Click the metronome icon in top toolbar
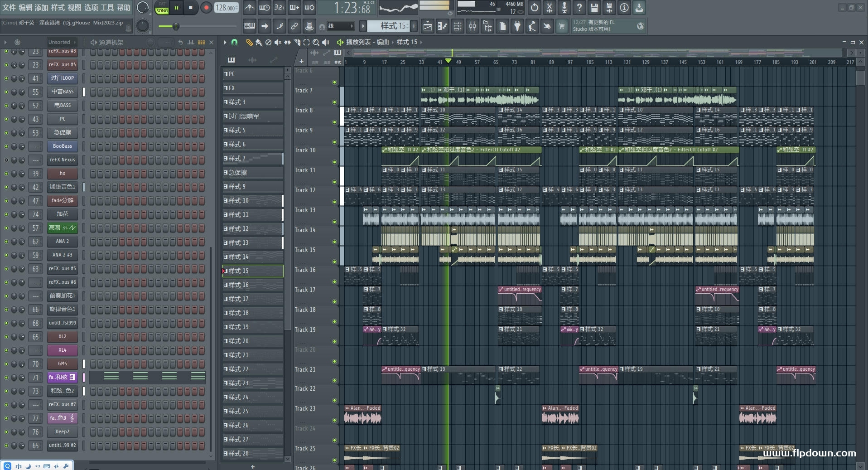The image size is (868, 470). [249, 8]
